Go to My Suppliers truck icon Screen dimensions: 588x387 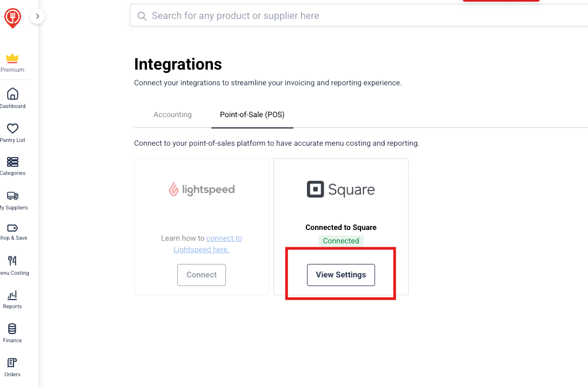(12, 195)
